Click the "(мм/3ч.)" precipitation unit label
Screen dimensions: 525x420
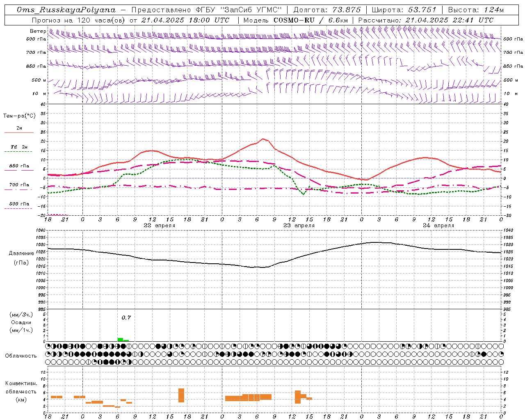click(x=21, y=315)
